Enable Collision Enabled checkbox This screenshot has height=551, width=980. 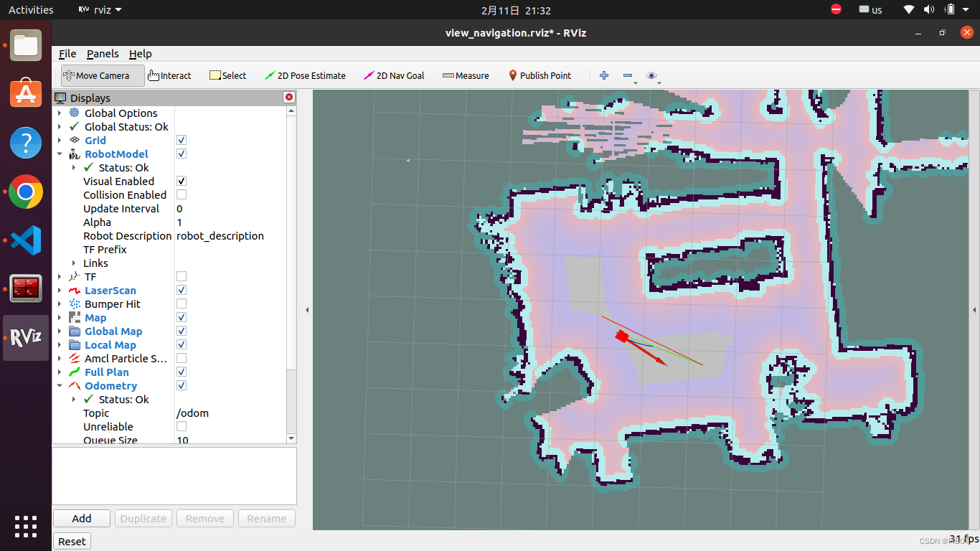click(182, 194)
